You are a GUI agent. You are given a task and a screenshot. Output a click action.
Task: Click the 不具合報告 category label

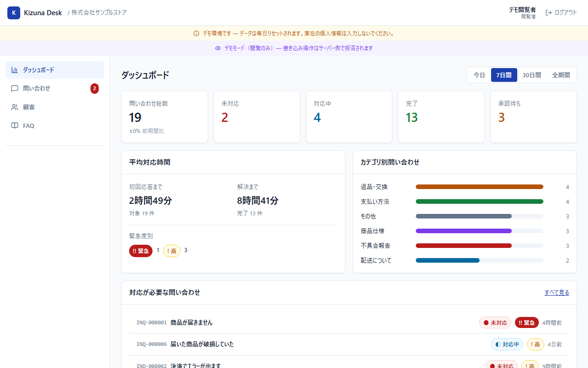[376, 246]
